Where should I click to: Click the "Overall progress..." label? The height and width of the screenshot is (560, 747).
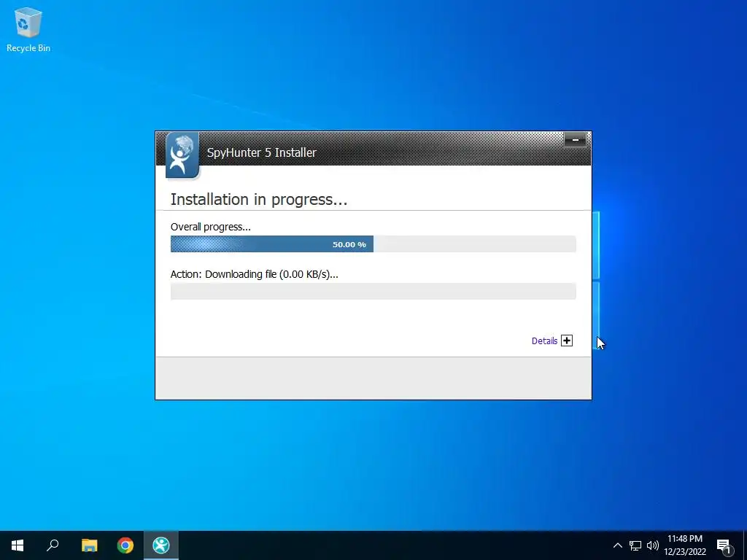(x=211, y=227)
